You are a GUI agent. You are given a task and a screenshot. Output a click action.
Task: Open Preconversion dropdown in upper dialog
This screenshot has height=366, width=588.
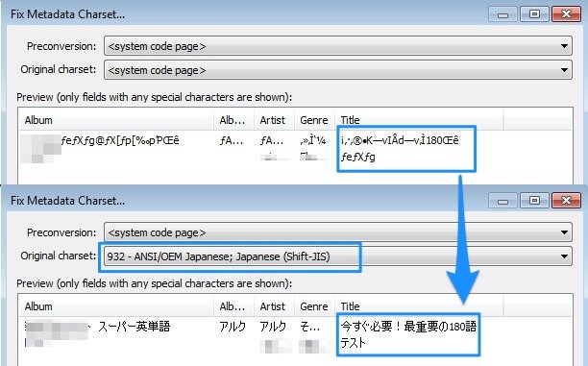338,46
